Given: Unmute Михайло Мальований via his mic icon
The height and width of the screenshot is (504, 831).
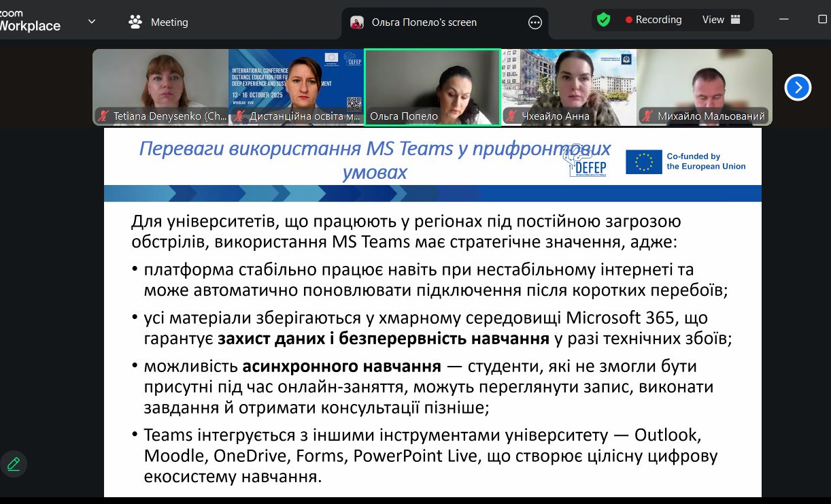Looking at the screenshot, I should point(647,116).
